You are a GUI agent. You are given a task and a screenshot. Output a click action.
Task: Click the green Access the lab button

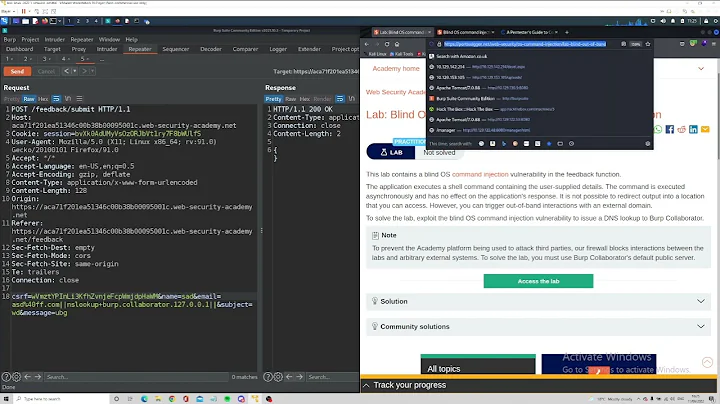click(538, 281)
